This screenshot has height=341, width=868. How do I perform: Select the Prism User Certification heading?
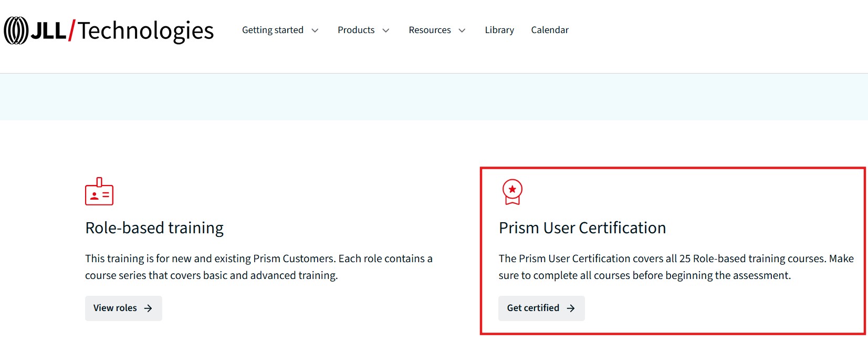[582, 228]
